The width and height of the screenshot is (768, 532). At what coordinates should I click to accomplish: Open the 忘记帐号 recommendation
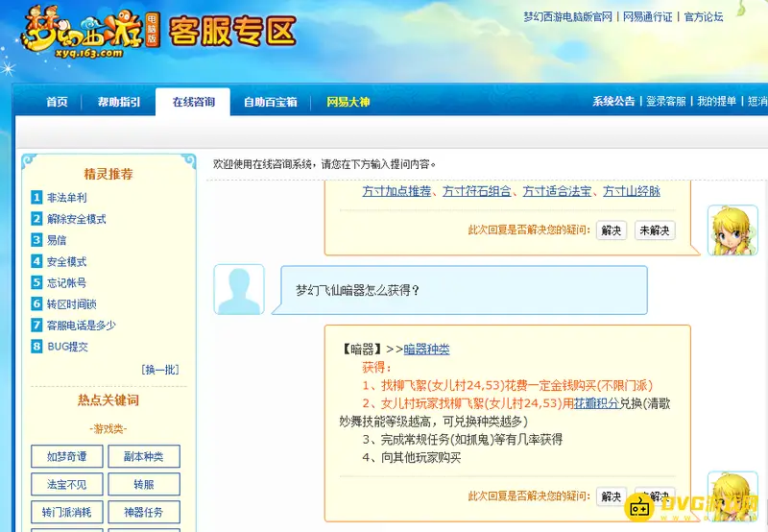[x=66, y=282]
